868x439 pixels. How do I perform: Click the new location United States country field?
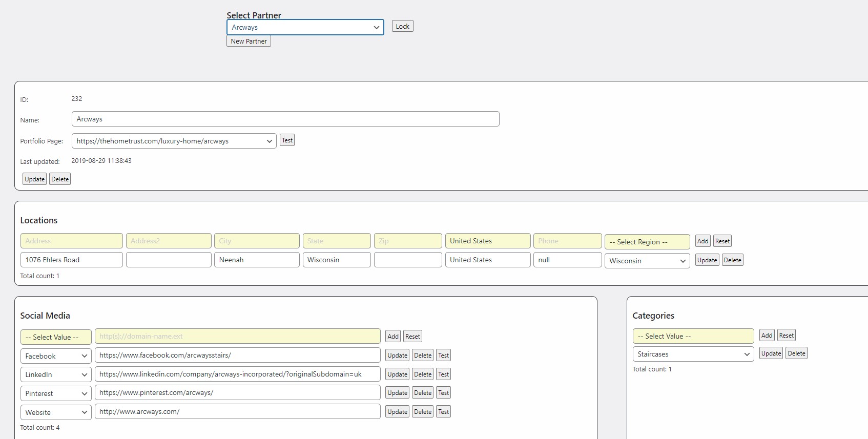tap(487, 241)
